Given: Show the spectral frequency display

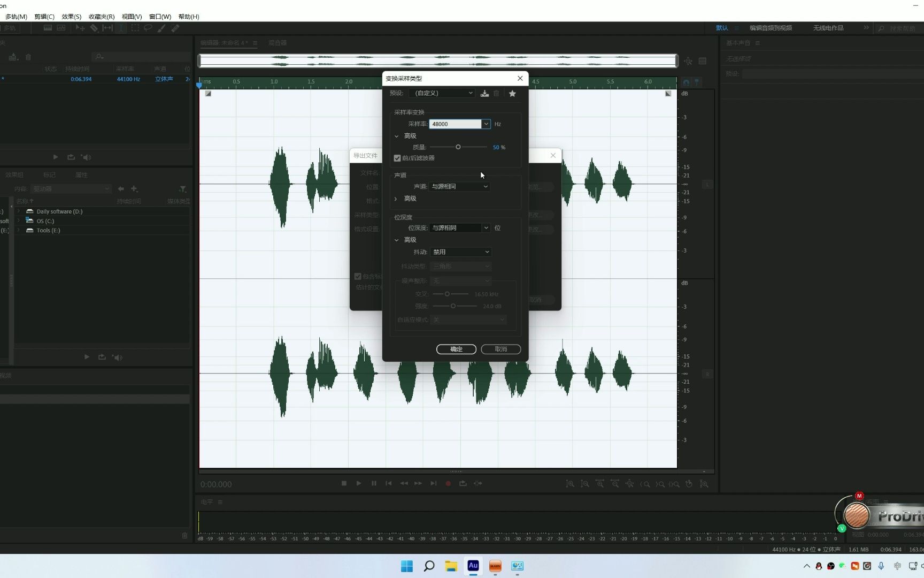Looking at the screenshot, I should [x=48, y=28].
